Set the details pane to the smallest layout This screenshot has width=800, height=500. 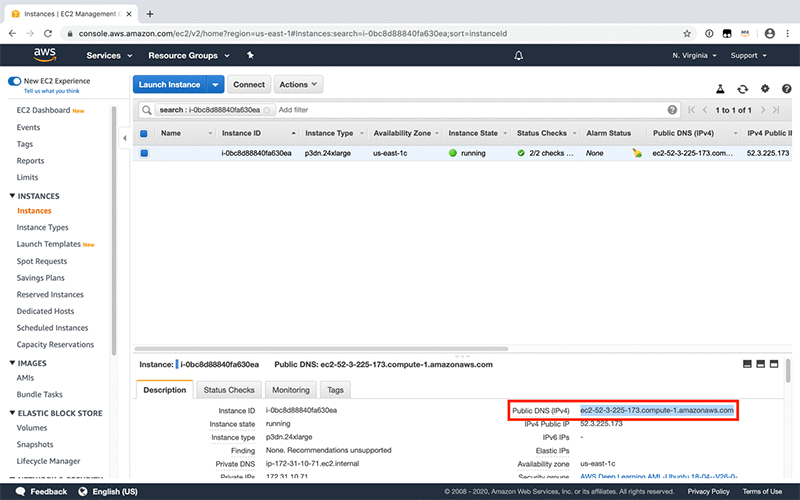(747, 364)
